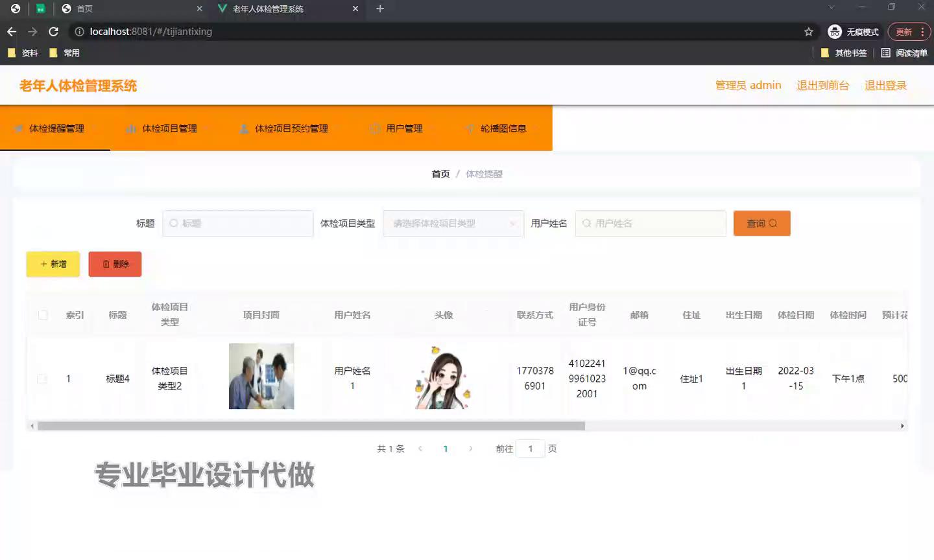Bookmark this page with star icon

[x=808, y=32]
